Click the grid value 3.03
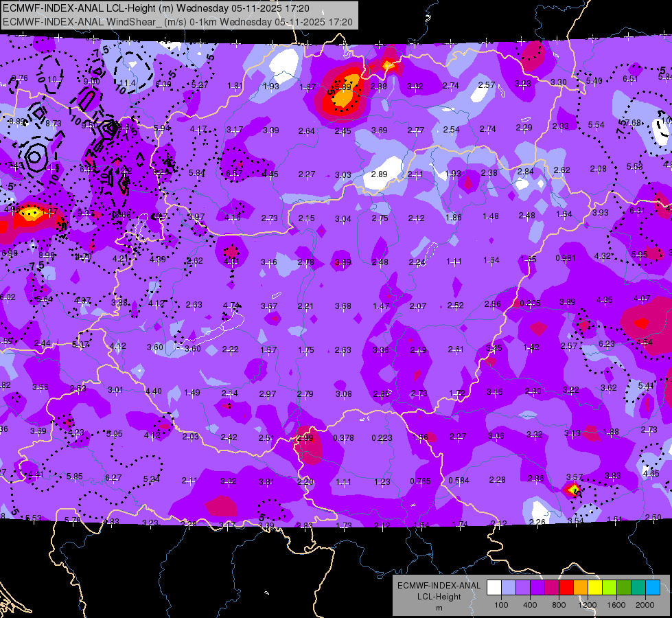672x618 pixels. pyautogui.click(x=343, y=175)
